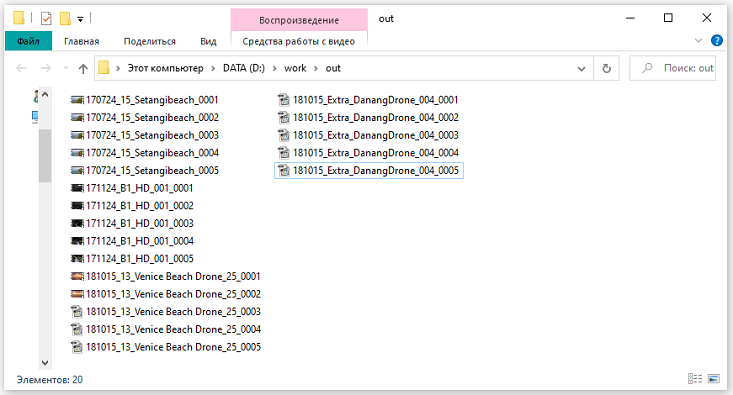This screenshot has height=395, width=733.
Task: Click the navigation pane scrollbar thumb
Action: tap(45, 155)
